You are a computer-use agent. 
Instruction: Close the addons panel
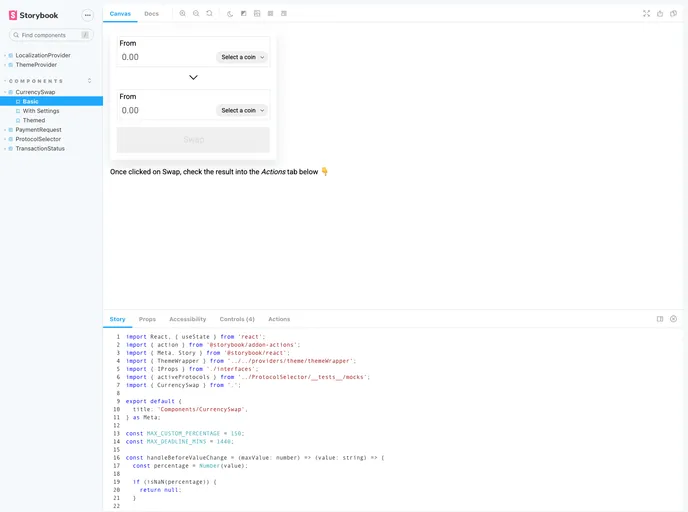pyautogui.click(x=674, y=319)
